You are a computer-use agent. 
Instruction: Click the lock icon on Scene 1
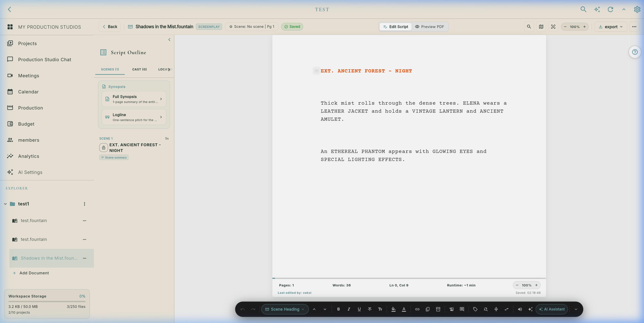(103, 148)
